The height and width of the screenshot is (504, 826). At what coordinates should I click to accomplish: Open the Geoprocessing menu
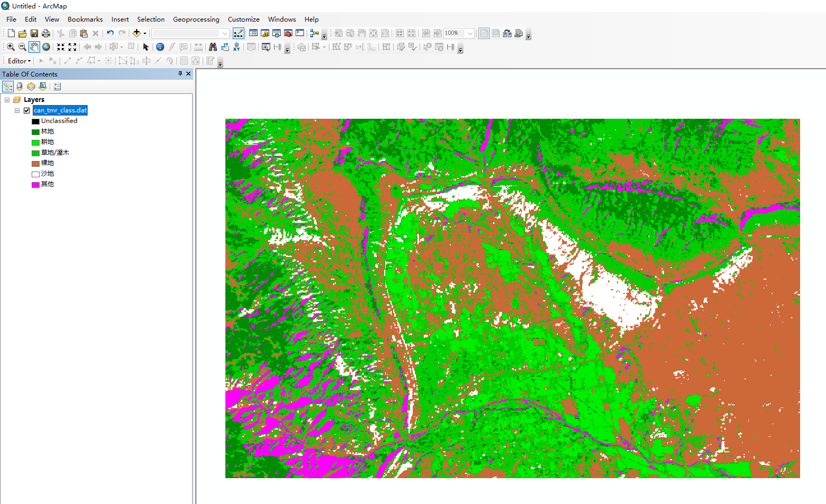[x=196, y=19]
